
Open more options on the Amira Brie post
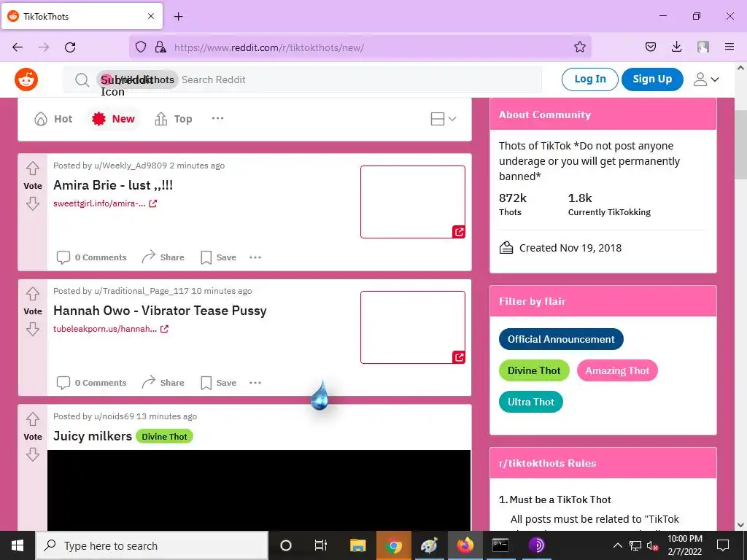(255, 257)
